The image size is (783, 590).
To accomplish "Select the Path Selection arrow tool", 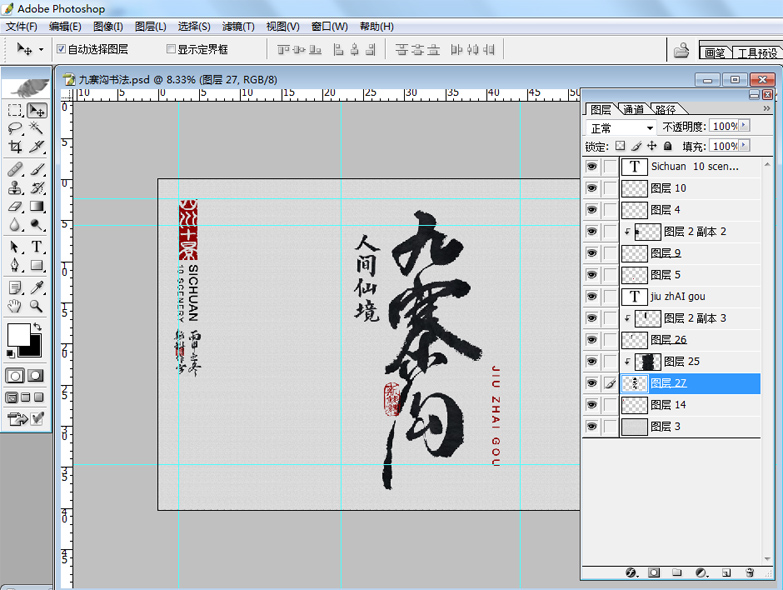I will (x=15, y=247).
